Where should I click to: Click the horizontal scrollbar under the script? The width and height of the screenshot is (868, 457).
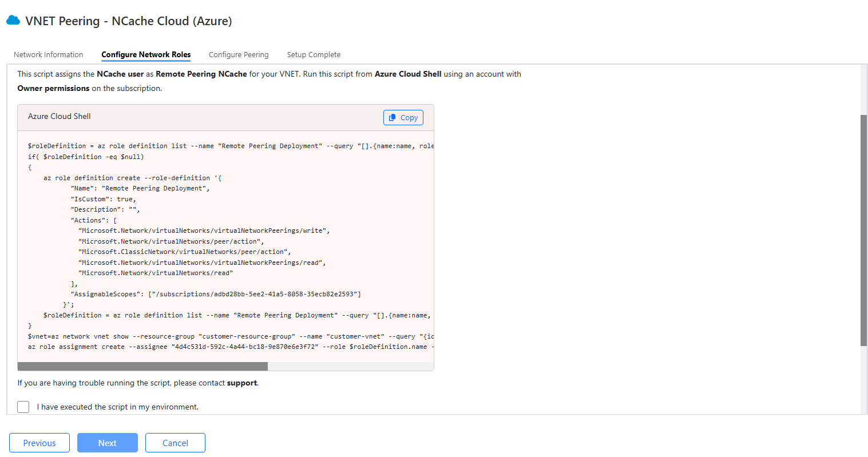[142, 366]
